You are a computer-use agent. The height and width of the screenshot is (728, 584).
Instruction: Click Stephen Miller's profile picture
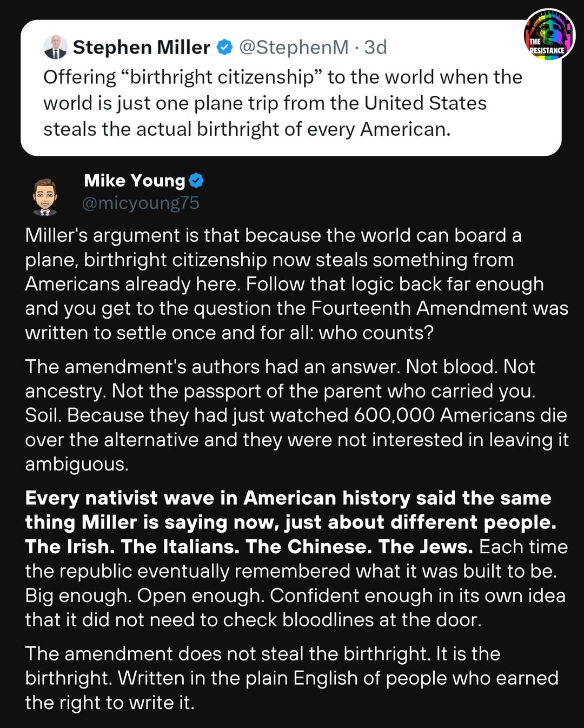pos(55,47)
